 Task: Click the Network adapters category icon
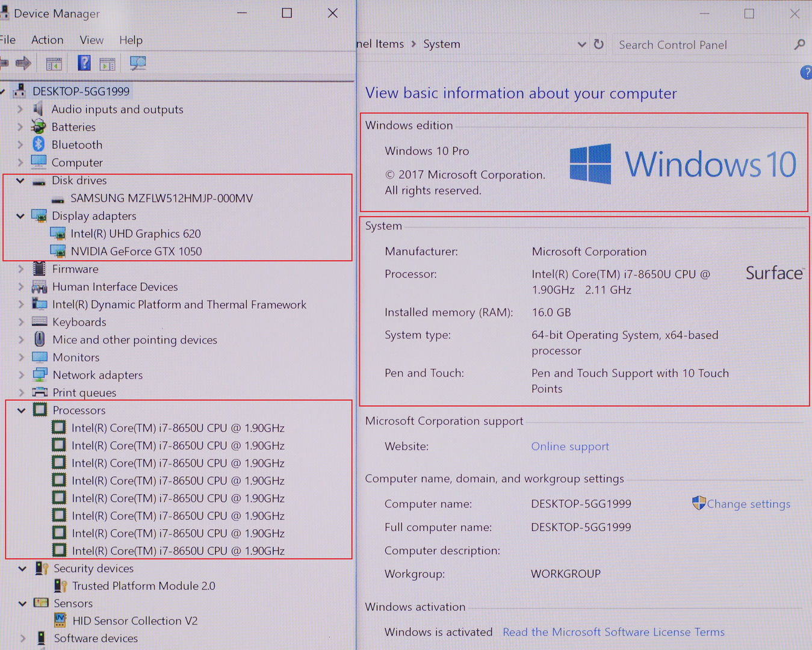[40, 374]
